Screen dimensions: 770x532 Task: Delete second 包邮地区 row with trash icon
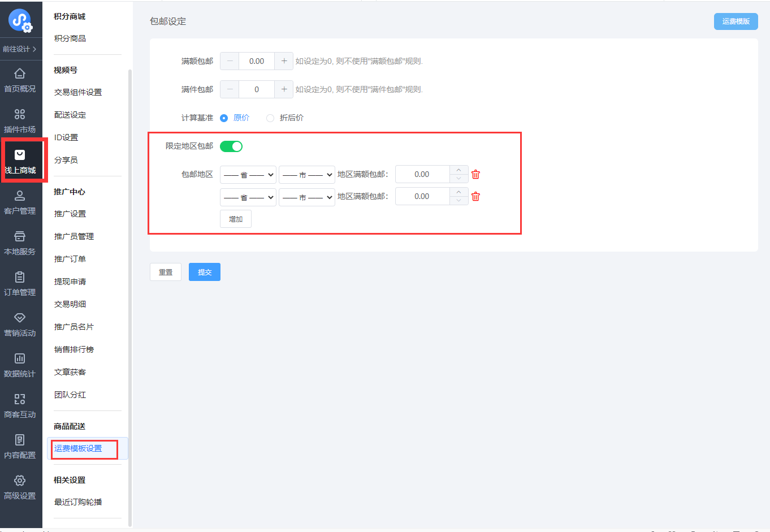tap(475, 196)
